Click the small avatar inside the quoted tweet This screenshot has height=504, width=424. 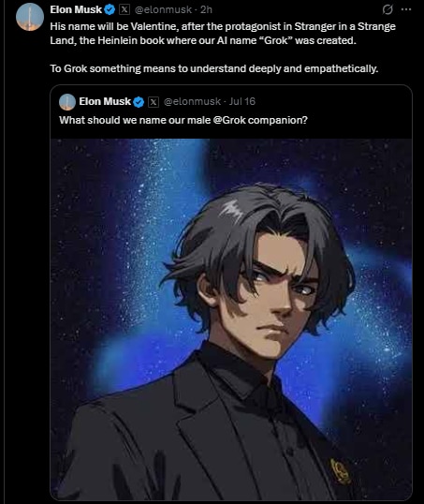click(67, 102)
